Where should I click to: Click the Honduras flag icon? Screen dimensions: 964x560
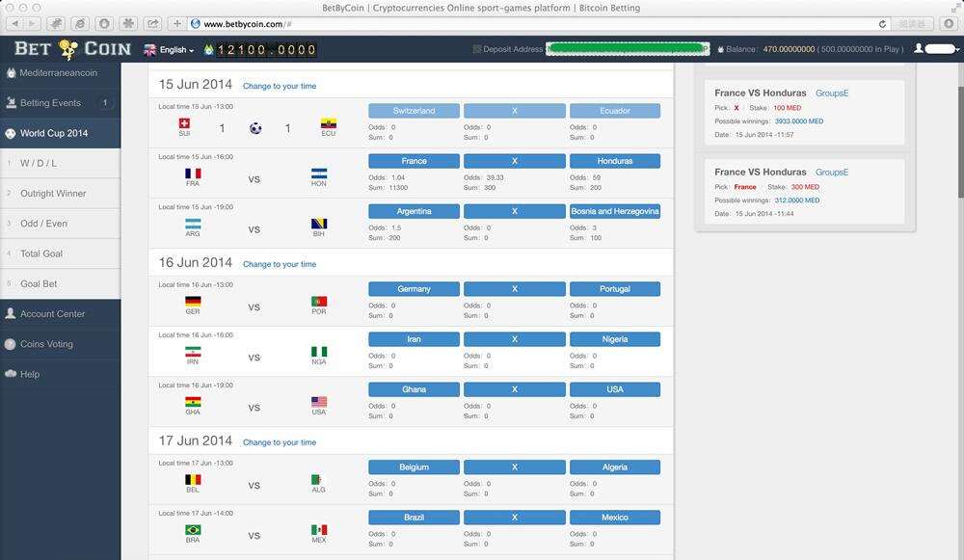[x=318, y=173]
